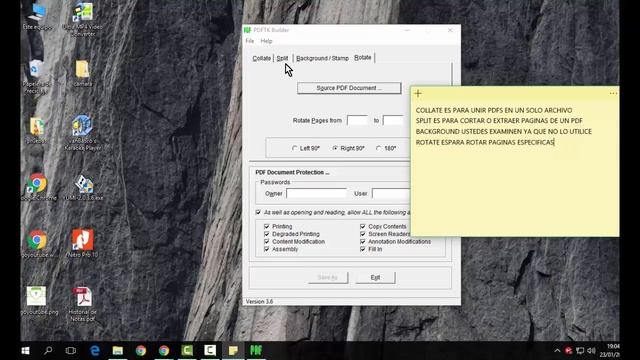
Task: Click the Source PDF Document button
Action: (x=349, y=88)
